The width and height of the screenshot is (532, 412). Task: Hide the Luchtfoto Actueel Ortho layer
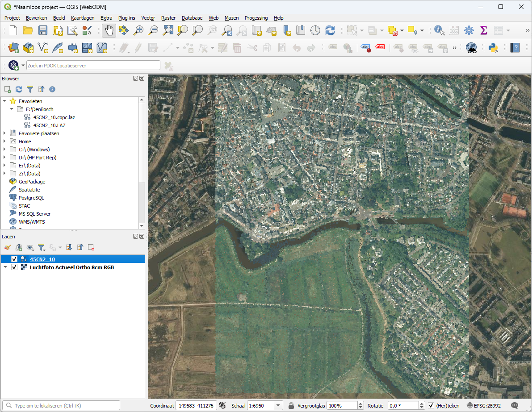(x=14, y=267)
